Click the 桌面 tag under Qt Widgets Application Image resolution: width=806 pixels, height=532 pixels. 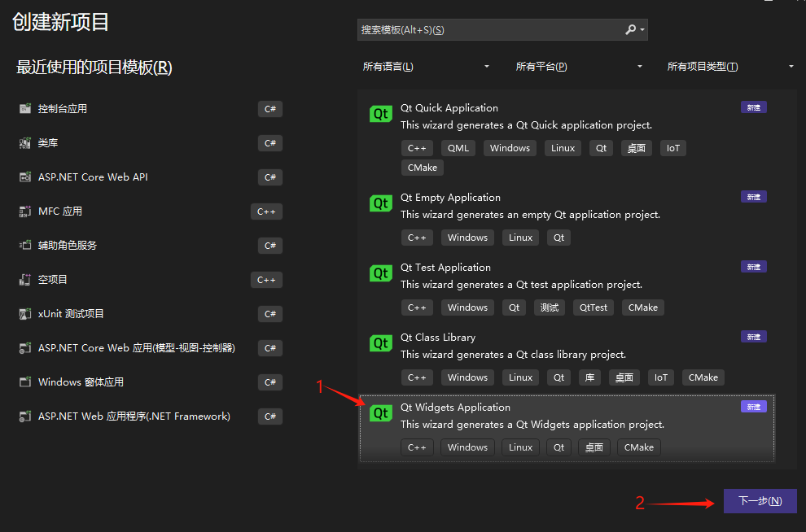pyautogui.click(x=594, y=447)
